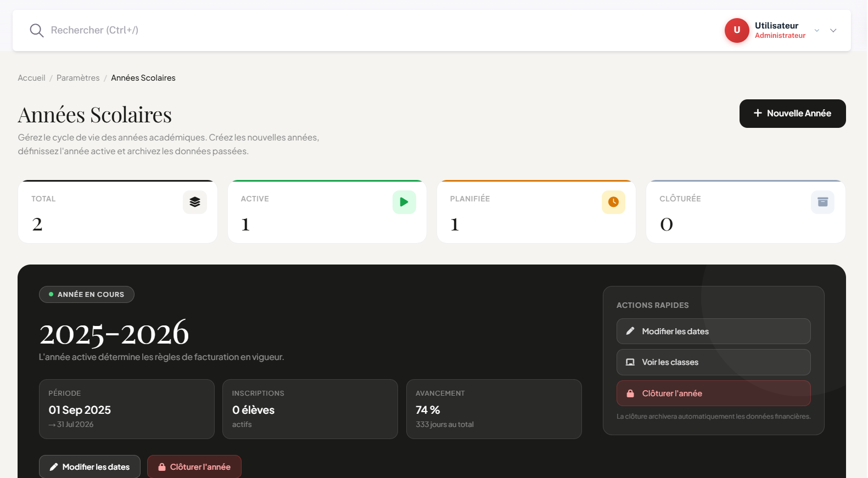Click bottom Clôturer l'année button

pyautogui.click(x=194, y=467)
